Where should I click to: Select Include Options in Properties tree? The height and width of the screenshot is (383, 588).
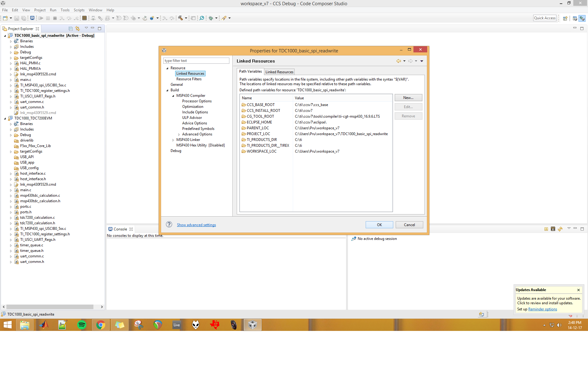(195, 112)
